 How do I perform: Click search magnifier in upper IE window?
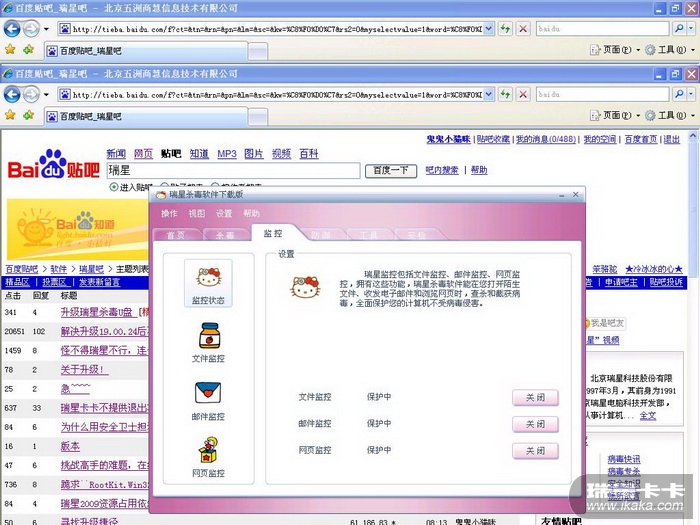679,29
